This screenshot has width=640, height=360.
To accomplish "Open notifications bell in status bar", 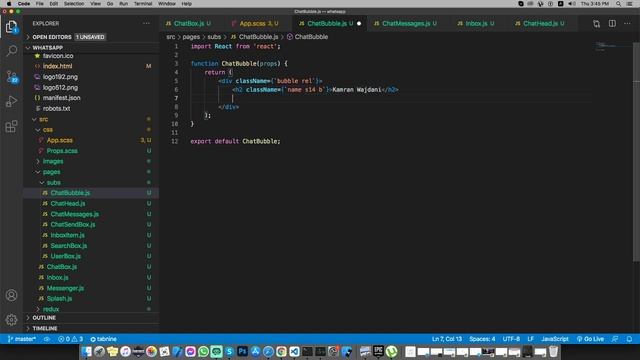I will [x=629, y=339].
